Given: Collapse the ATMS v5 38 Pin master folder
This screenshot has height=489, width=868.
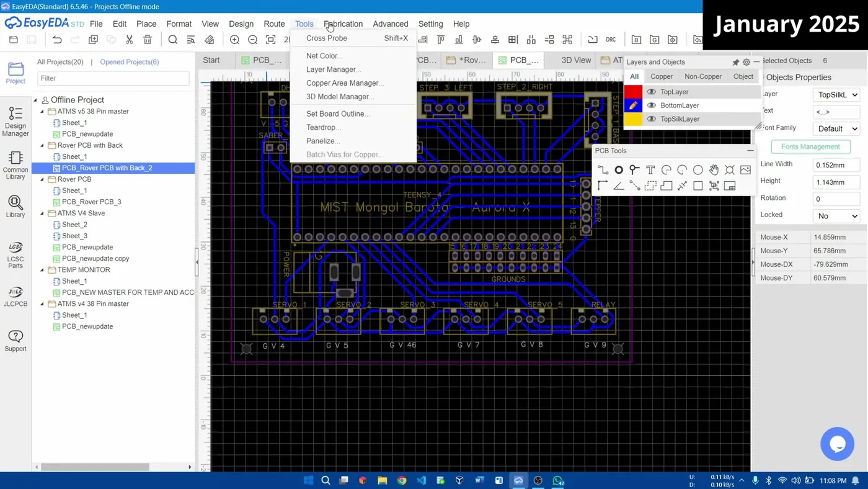Looking at the screenshot, I should [43, 112].
